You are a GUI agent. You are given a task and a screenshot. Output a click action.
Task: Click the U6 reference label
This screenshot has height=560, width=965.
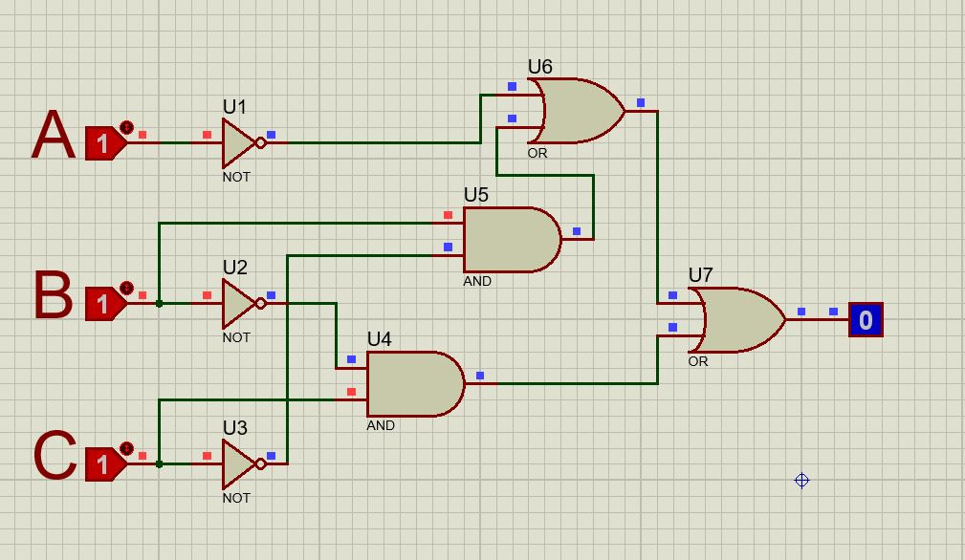539,66
